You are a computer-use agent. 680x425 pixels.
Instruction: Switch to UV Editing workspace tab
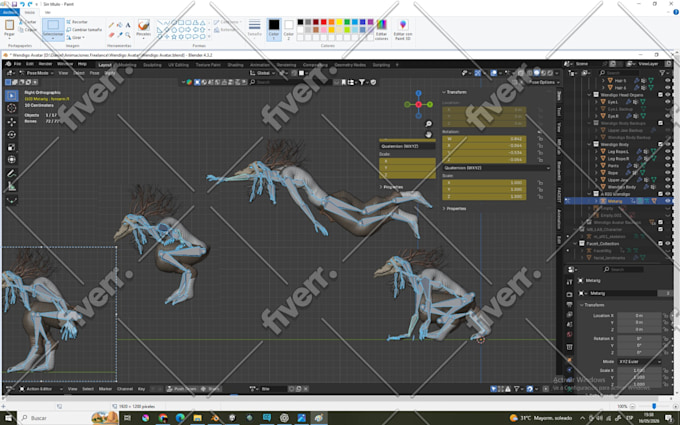tap(178, 65)
